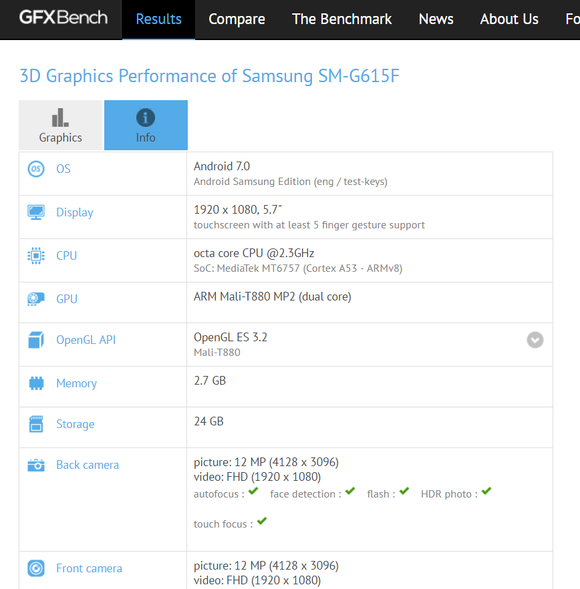Click the back camera video FHD text
The image size is (580, 589).
point(257,477)
